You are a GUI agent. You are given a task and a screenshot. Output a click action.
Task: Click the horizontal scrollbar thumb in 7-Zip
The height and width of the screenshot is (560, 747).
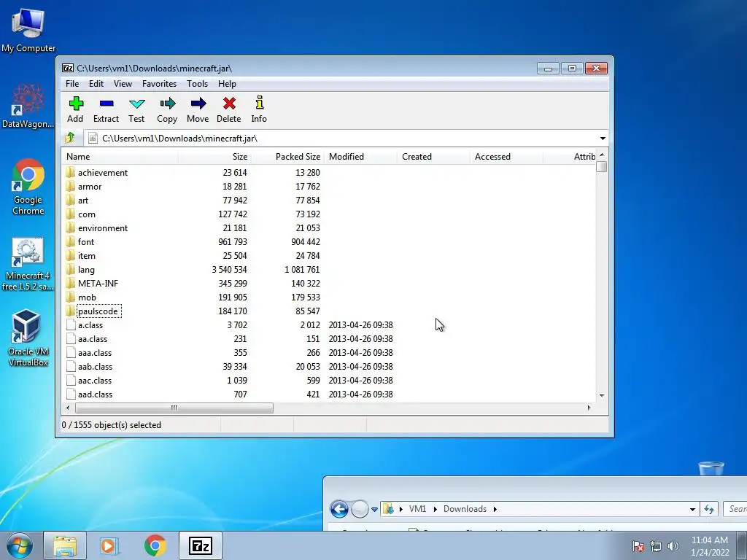pyautogui.click(x=174, y=408)
